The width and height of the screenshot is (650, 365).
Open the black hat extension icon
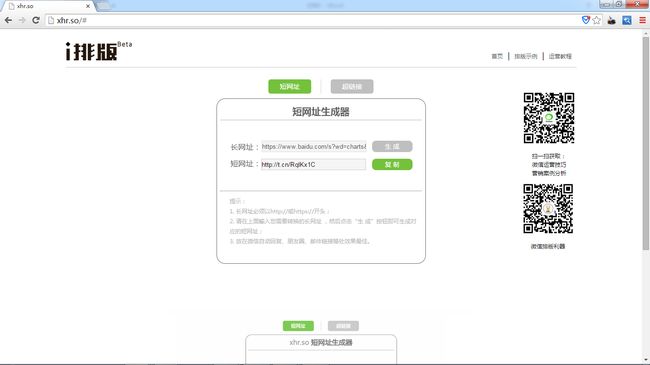point(611,20)
